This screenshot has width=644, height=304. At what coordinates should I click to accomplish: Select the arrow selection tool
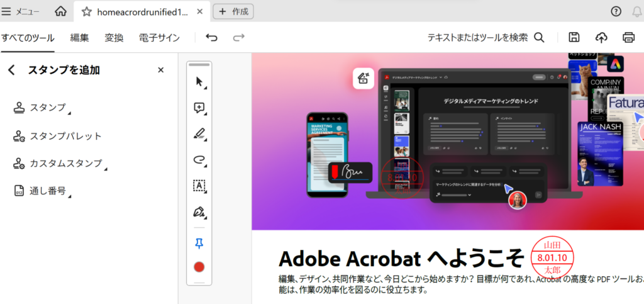(x=200, y=82)
